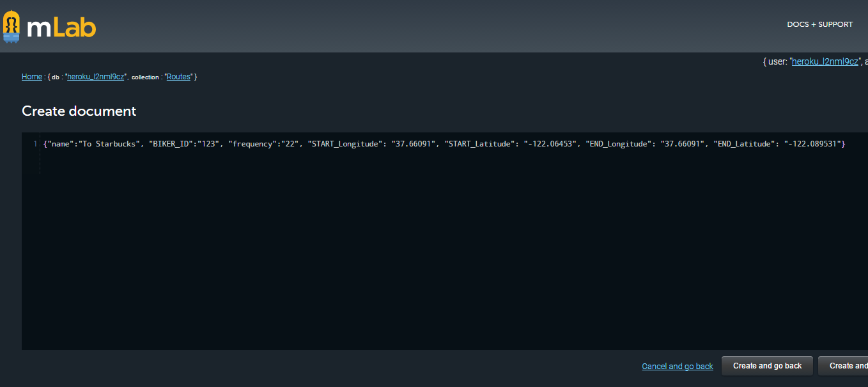Open the DOCS + SUPPORT menu item

tap(819, 24)
